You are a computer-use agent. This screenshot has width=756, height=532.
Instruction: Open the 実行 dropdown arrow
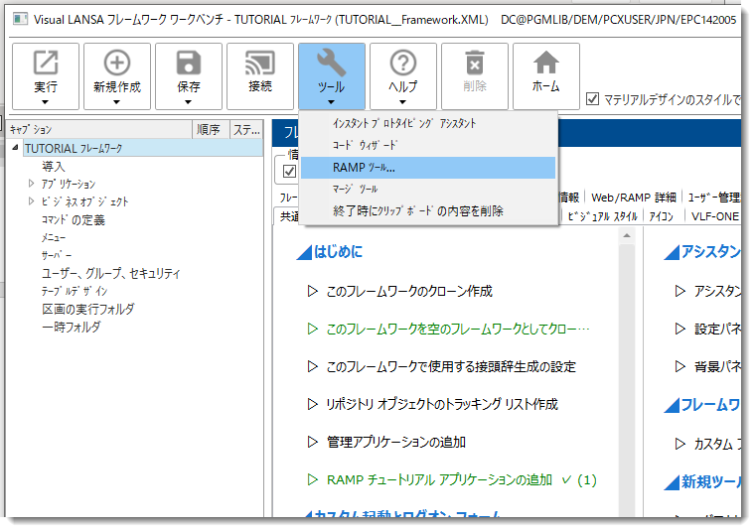point(45,102)
